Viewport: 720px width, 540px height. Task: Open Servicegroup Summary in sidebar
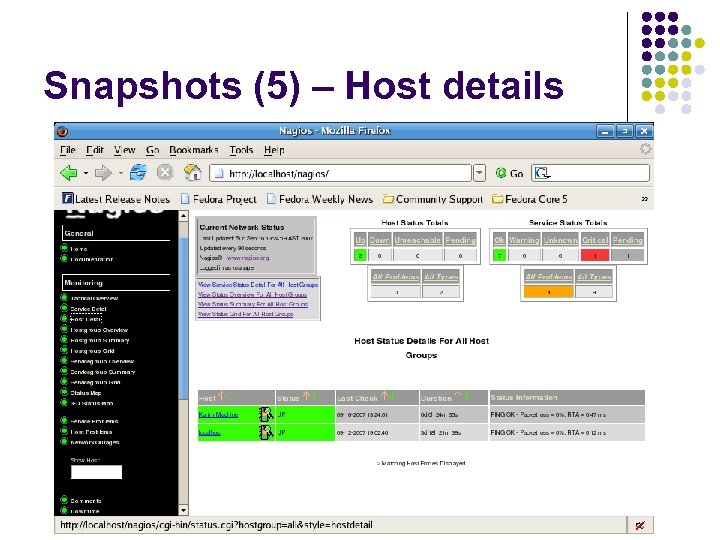point(103,372)
